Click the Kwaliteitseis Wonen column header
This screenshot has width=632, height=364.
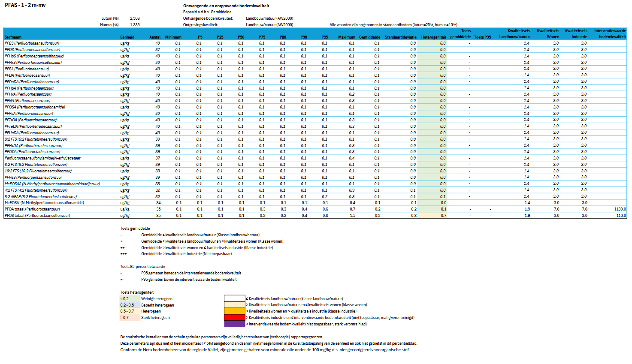(548, 34)
